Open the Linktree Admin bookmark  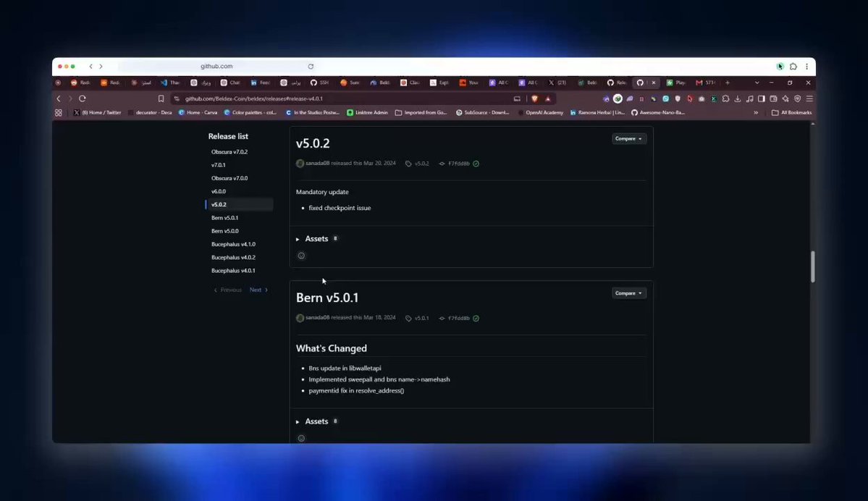pyautogui.click(x=367, y=112)
